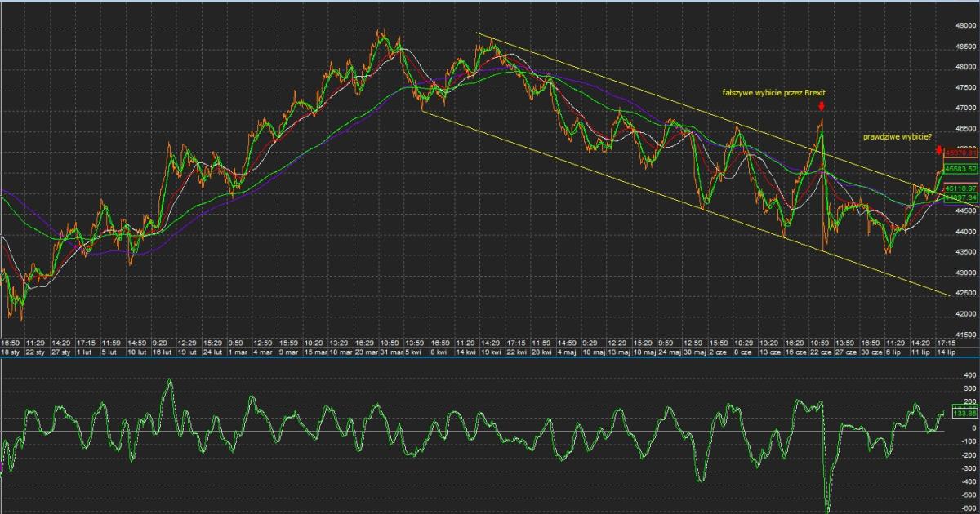Click the green 45583.52 price label

tap(961, 168)
